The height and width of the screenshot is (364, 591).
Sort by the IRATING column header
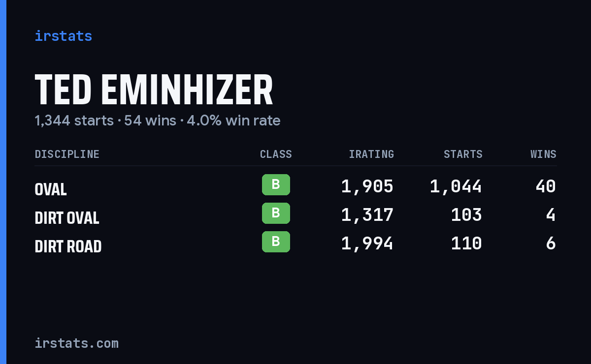point(371,154)
